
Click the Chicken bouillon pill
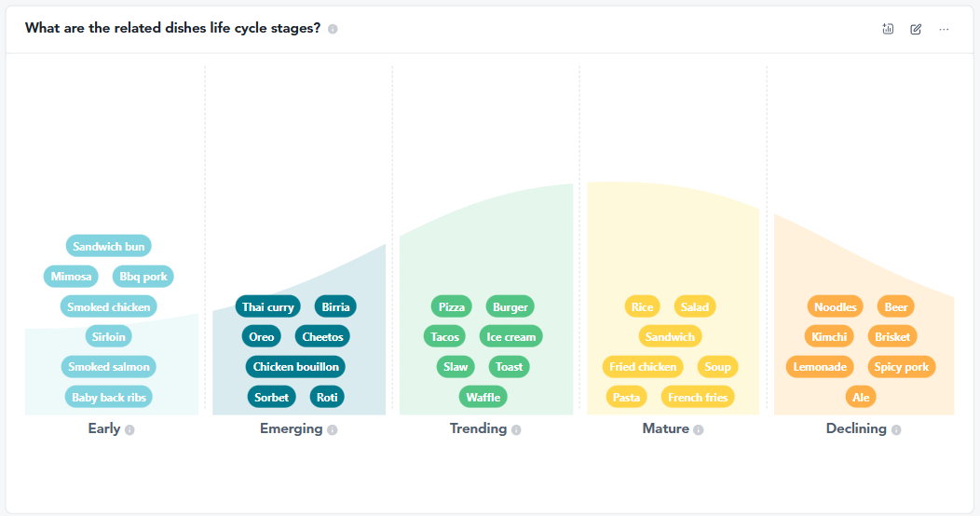[x=295, y=367]
